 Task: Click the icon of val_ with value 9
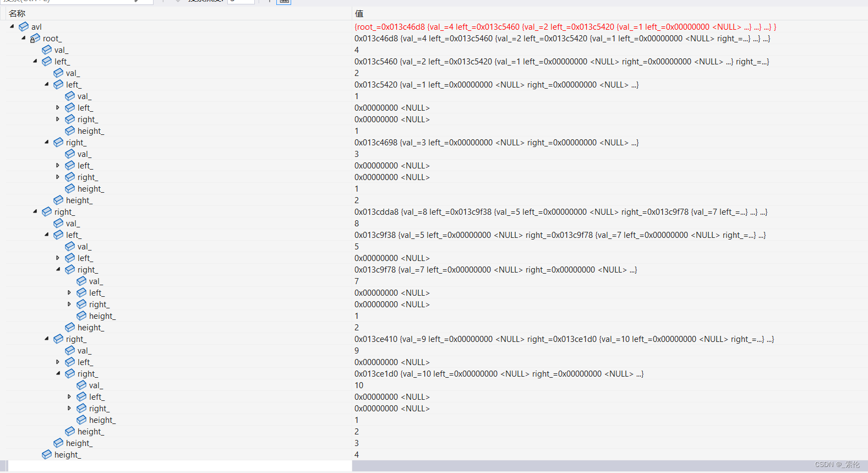point(70,350)
